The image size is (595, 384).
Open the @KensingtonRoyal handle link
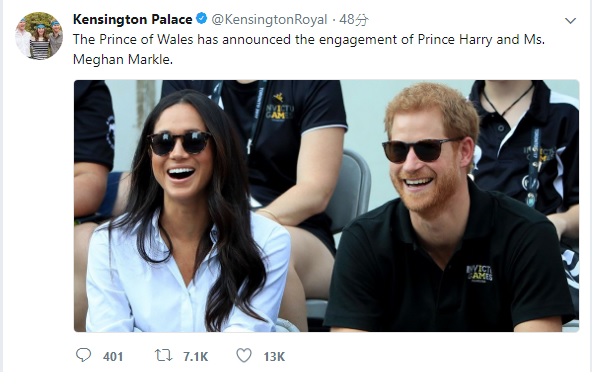[269, 20]
